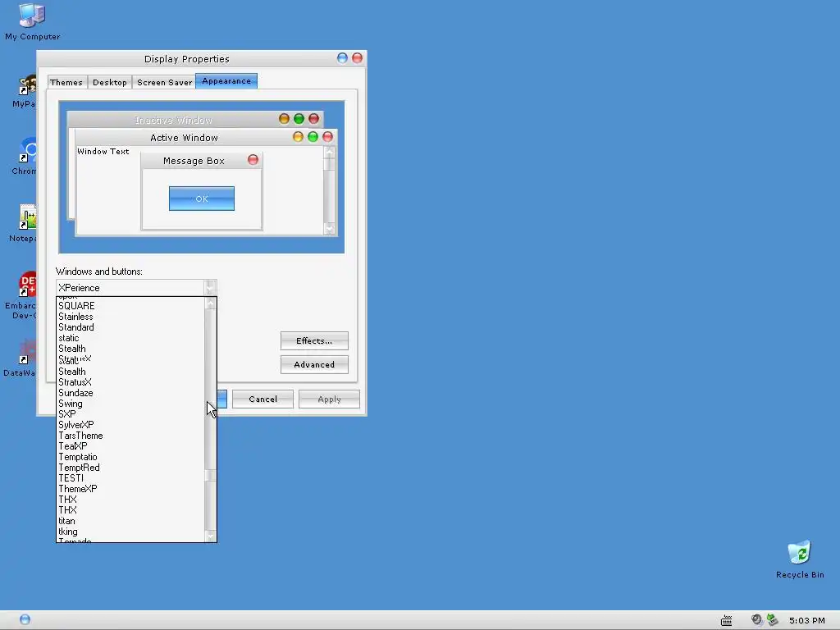Select the TemptRed list entry
The image size is (840, 630).
[x=130, y=468]
